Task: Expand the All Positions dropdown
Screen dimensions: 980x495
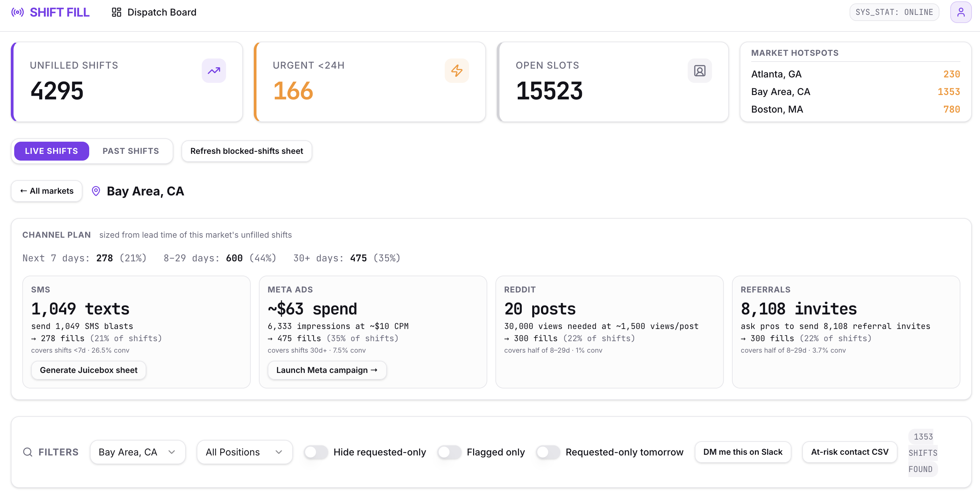Action: tap(245, 452)
